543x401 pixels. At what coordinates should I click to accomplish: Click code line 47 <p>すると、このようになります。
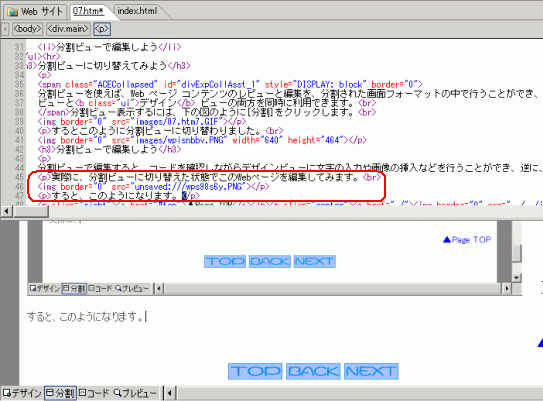pyautogui.click(x=119, y=196)
